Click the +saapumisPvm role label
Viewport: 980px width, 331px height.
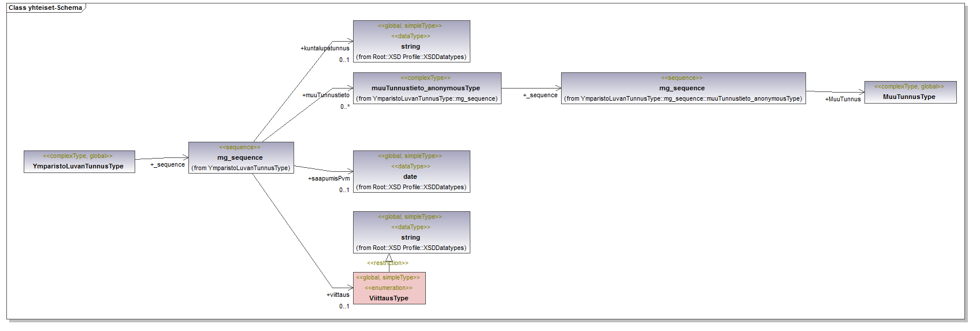(x=329, y=178)
